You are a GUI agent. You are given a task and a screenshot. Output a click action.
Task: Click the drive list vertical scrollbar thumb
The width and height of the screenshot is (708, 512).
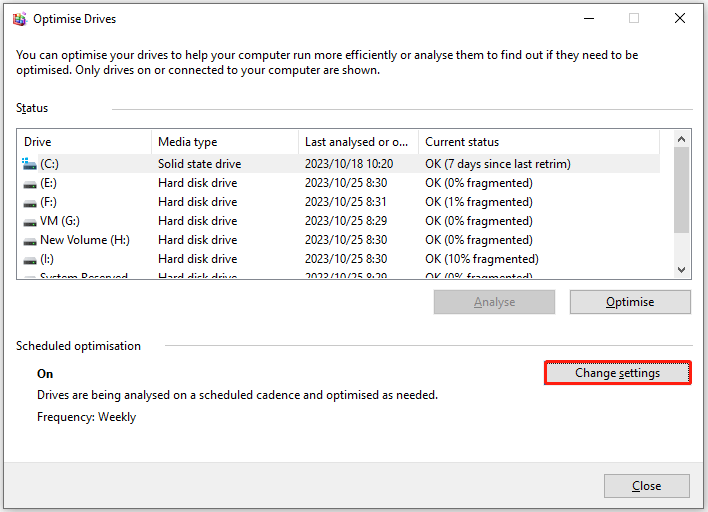click(x=681, y=190)
